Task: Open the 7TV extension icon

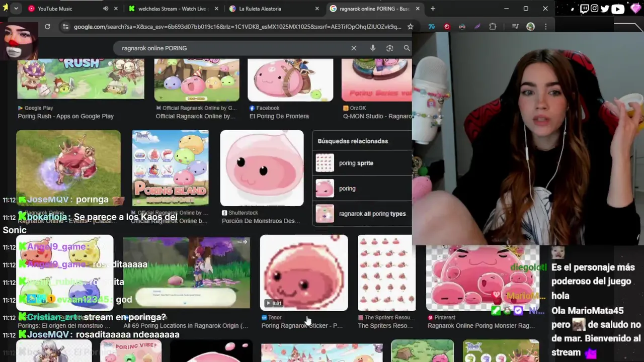Action: click(432, 27)
